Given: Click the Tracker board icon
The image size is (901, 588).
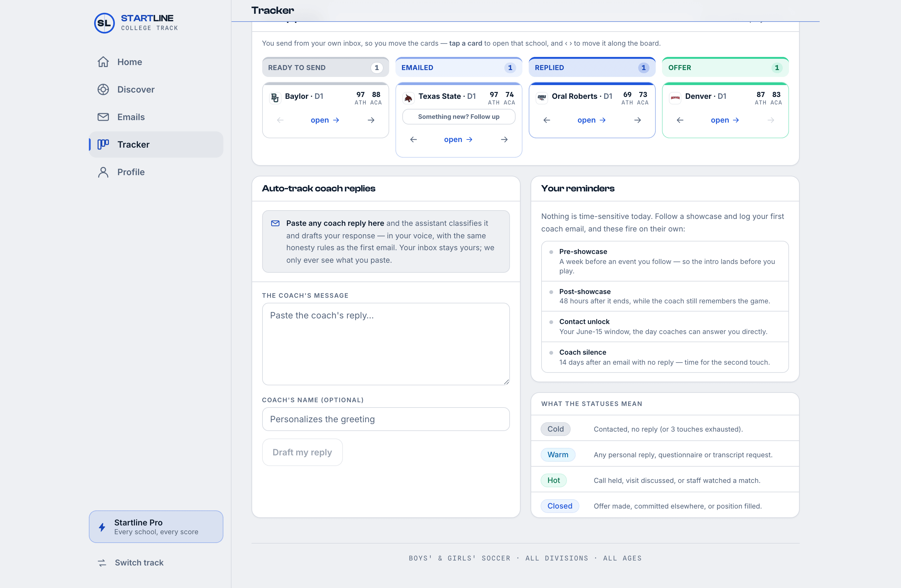Looking at the screenshot, I should click(x=103, y=144).
